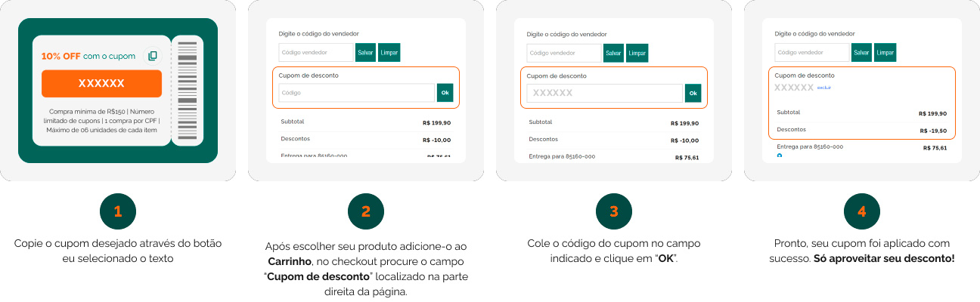Click the blue info icon below Entrega in step 4
The width and height of the screenshot is (980, 302).
click(780, 156)
